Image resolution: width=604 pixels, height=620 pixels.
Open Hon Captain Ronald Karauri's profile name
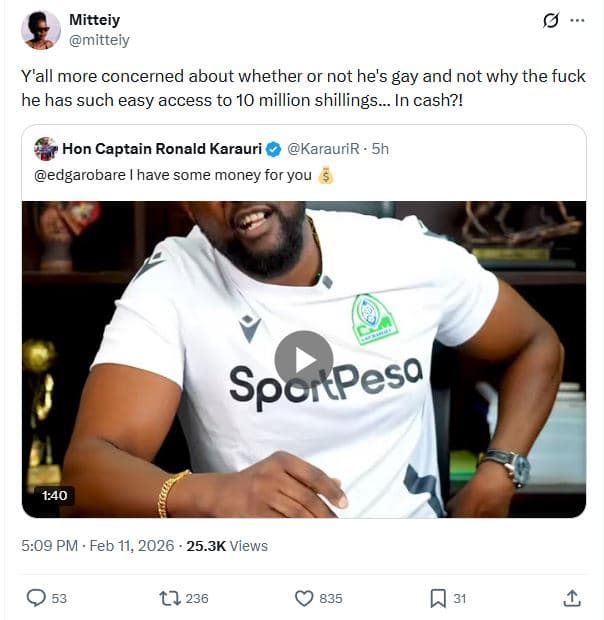click(161, 149)
